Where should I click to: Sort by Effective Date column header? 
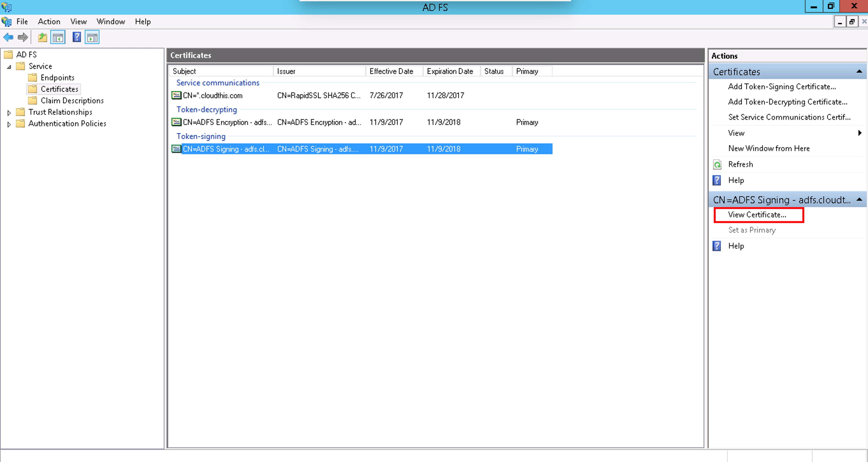point(394,71)
